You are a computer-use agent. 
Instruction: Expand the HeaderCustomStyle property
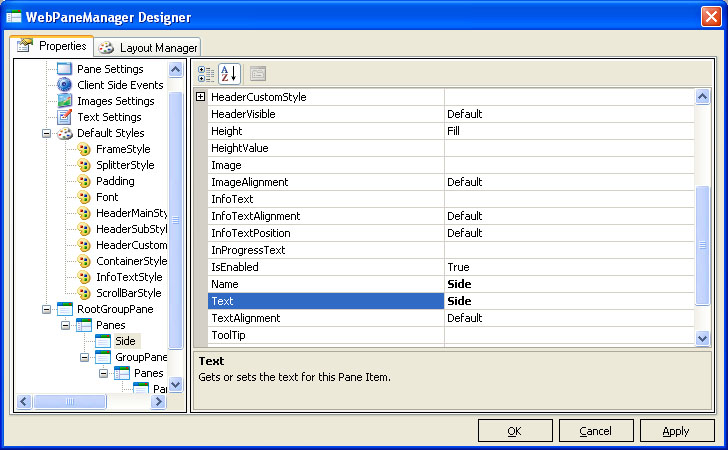tap(200, 97)
